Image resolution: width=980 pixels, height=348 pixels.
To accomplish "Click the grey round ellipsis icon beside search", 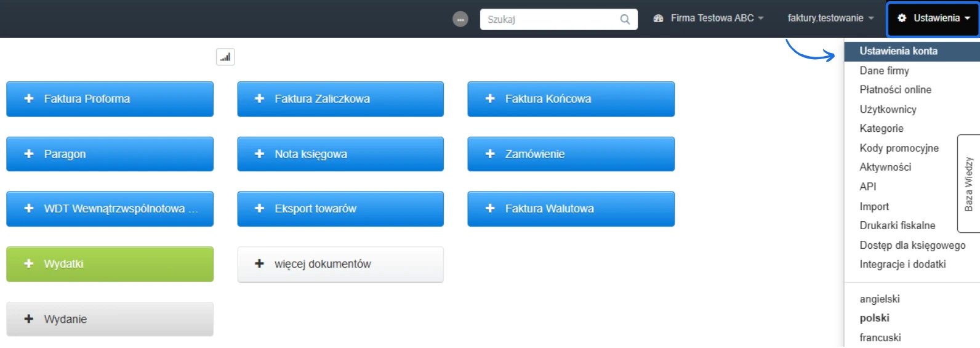I will click(460, 19).
